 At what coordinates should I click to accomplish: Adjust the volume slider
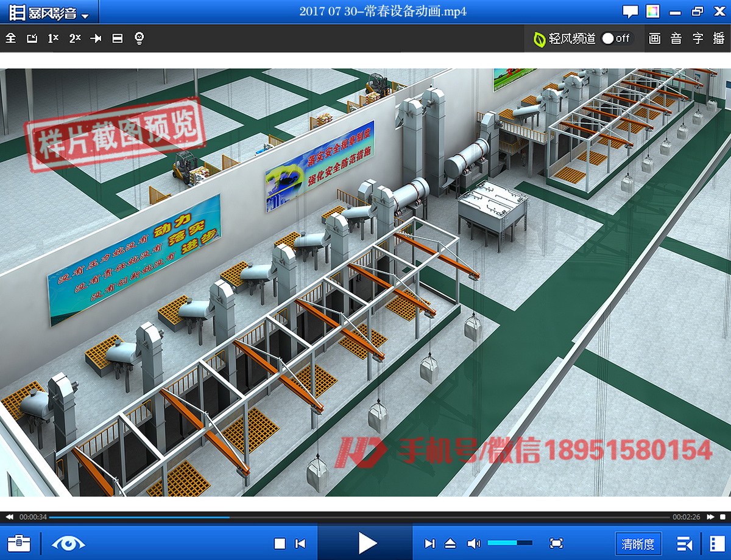pos(509,543)
